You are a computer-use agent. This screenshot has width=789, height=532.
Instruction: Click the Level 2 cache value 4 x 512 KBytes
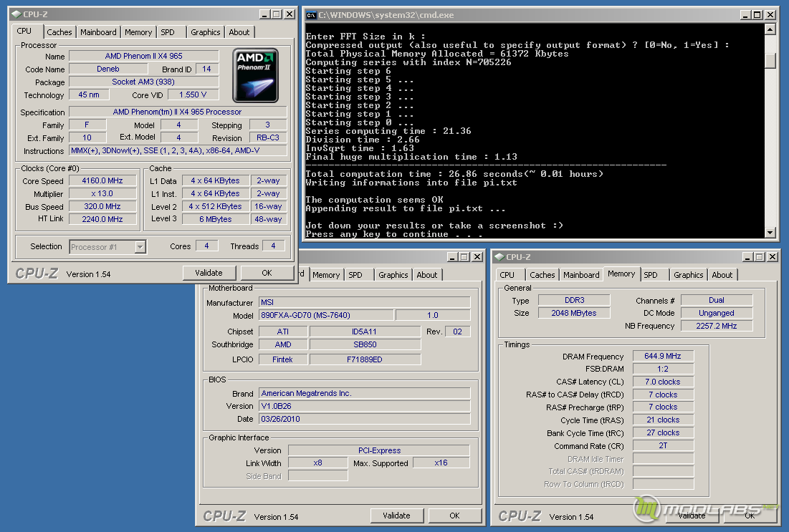tap(216, 206)
